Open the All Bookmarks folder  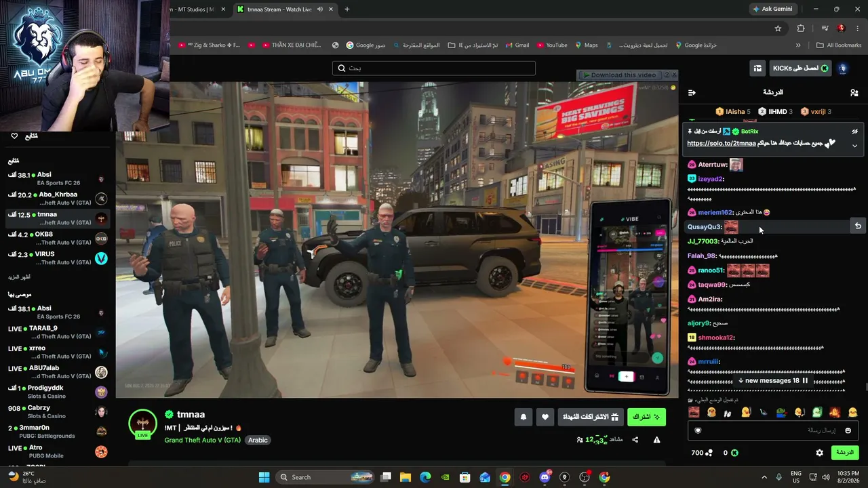[839, 45]
